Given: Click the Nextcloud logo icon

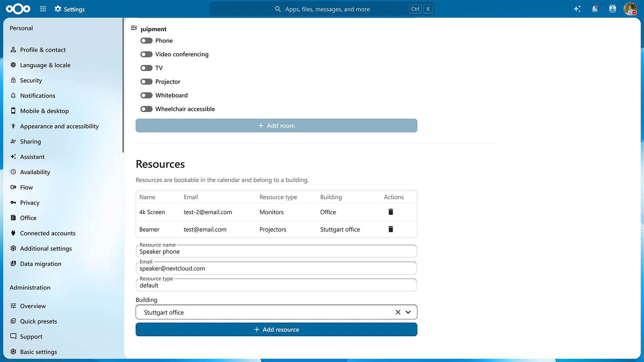Looking at the screenshot, I should (x=18, y=9).
